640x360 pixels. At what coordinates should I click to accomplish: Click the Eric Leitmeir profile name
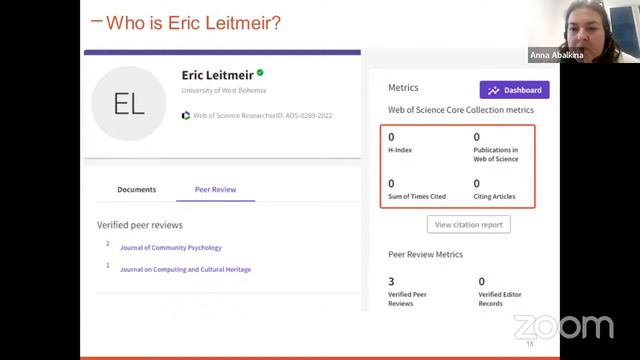(x=218, y=75)
